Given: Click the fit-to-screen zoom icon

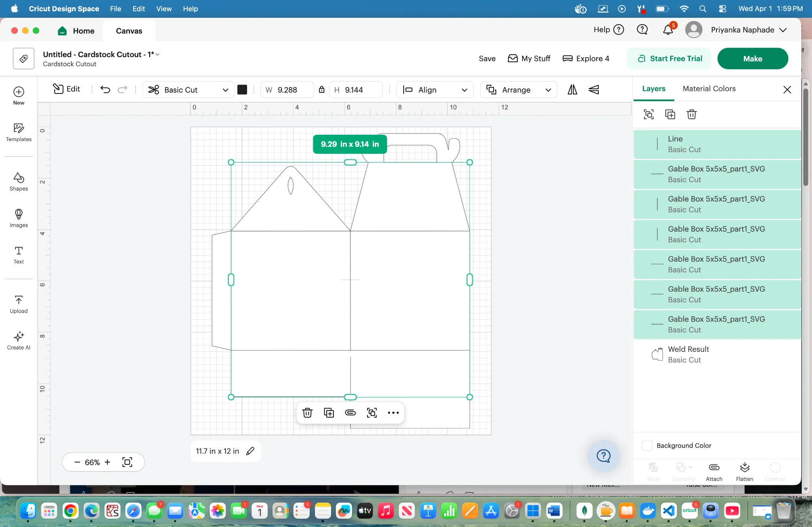Looking at the screenshot, I should 127,462.
